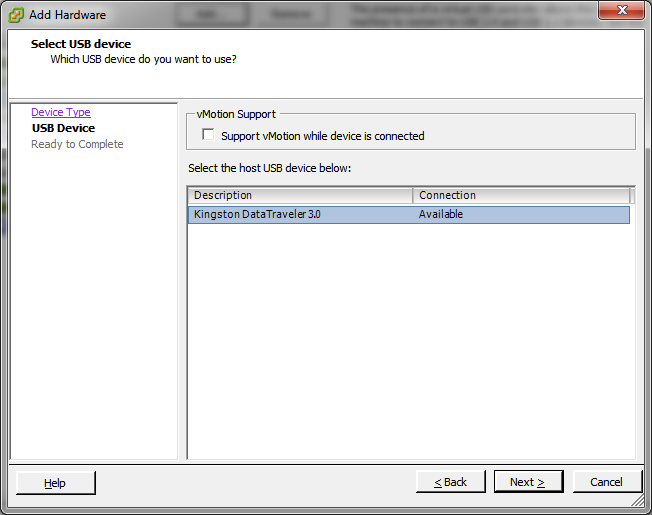
Task: Click the Add Hardware title bar icon
Action: [17, 15]
